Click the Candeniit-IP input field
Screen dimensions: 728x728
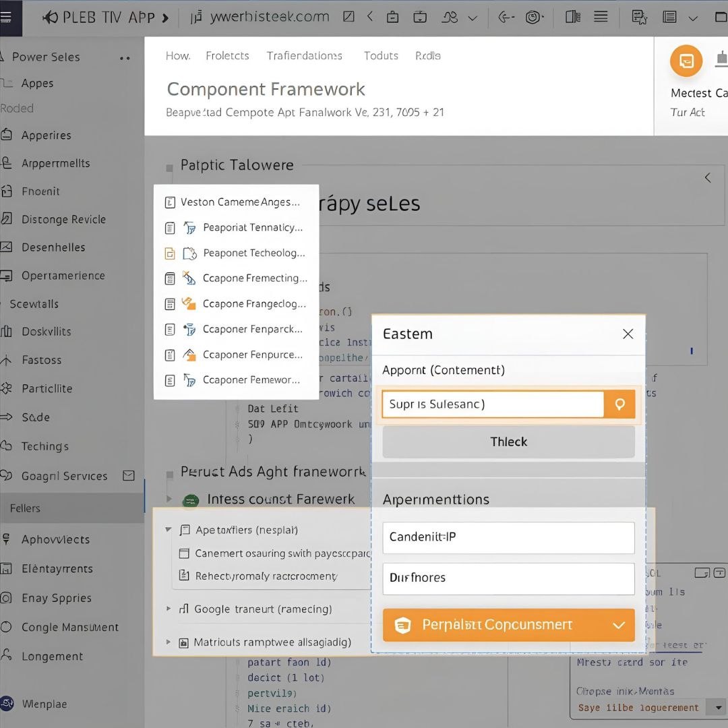pos(508,538)
